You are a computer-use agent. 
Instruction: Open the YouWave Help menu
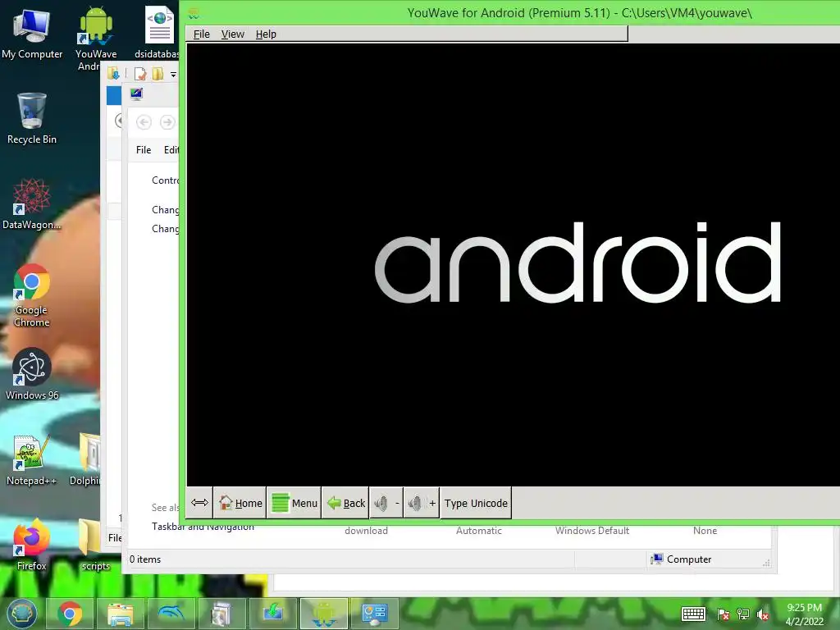pyautogui.click(x=266, y=34)
